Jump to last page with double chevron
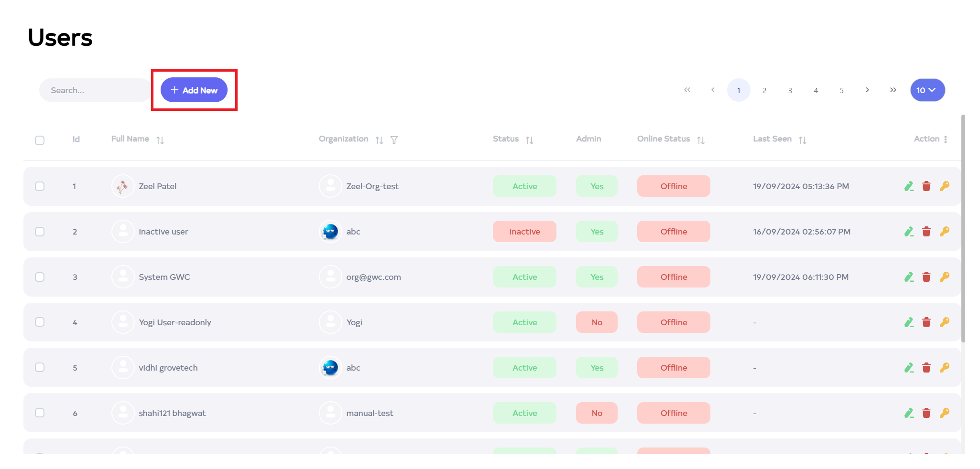 893,90
